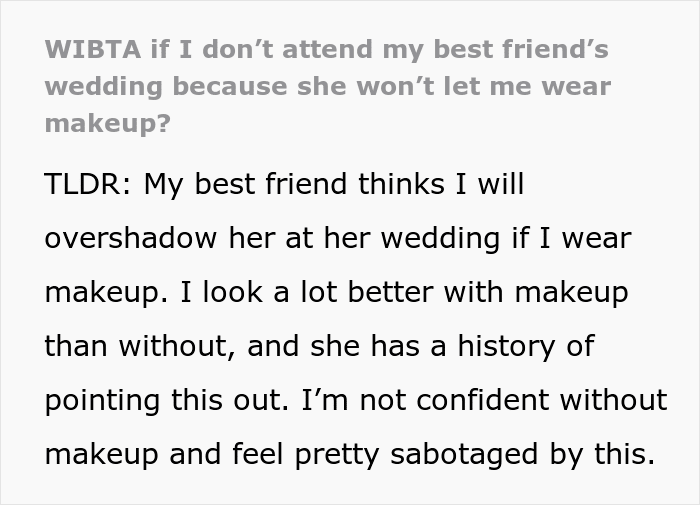Click the word "makeup?" ending the title
This screenshot has height=505, width=700.
(108, 123)
